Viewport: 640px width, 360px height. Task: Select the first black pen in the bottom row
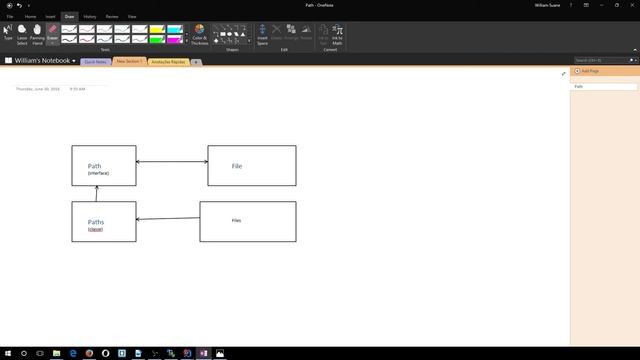point(69,39)
